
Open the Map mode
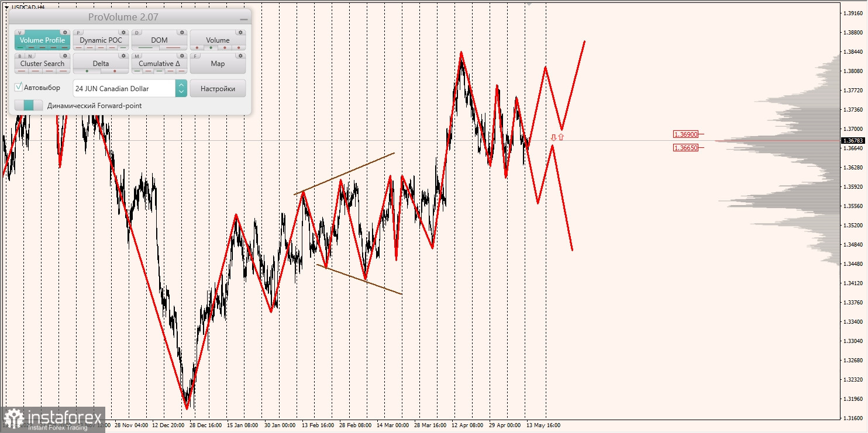tap(218, 63)
